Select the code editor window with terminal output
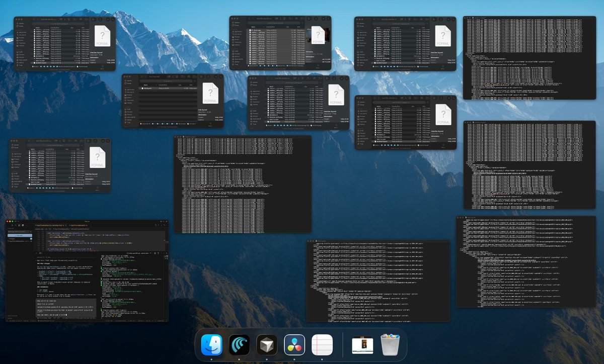The image size is (604, 364). (x=87, y=270)
